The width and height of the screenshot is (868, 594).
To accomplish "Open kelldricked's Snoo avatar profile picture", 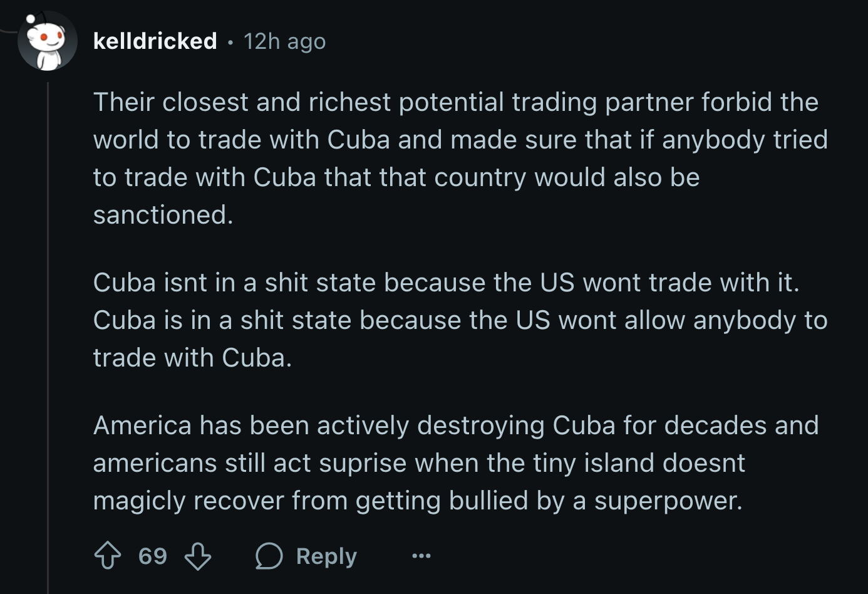I will 47,41.
